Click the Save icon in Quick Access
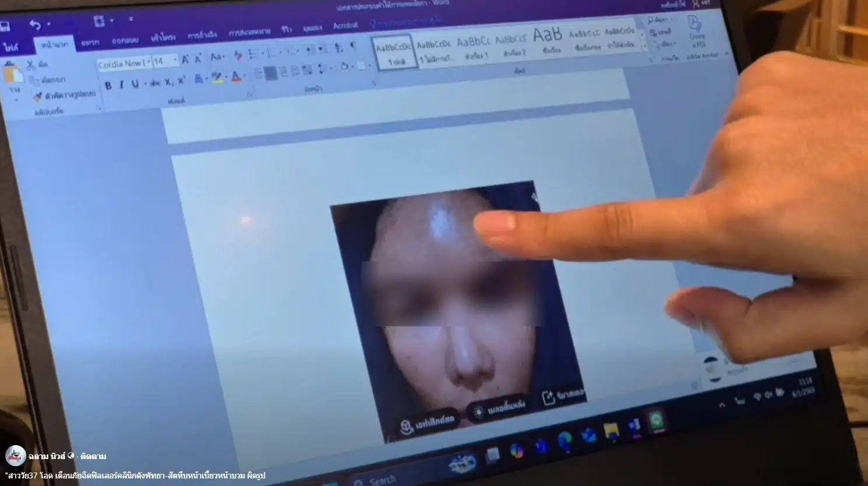The width and height of the screenshot is (868, 486). pyautogui.click(x=5, y=26)
